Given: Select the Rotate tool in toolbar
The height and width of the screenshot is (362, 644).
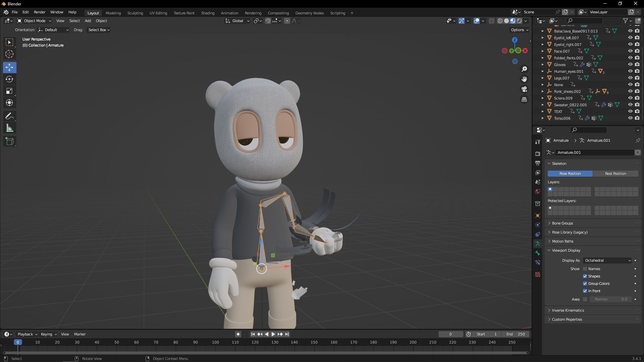Looking at the screenshot, I should point(9,79).
